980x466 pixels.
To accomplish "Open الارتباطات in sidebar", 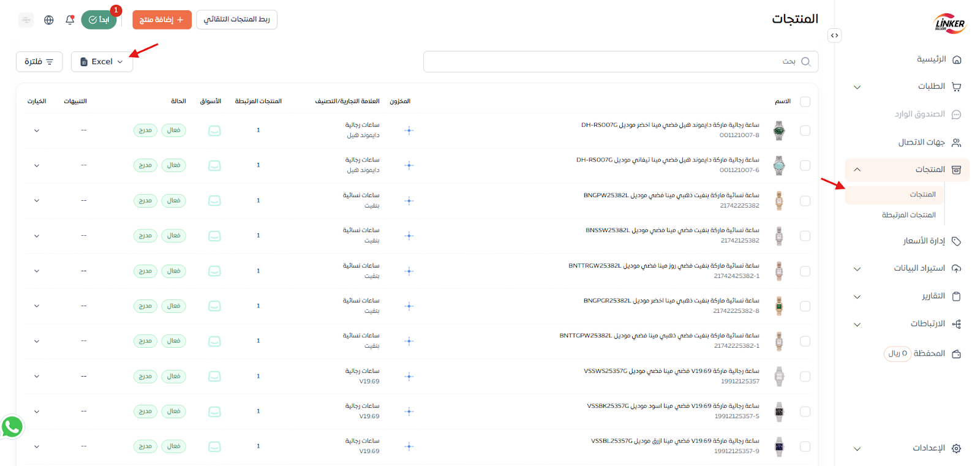I will [935, 324].
